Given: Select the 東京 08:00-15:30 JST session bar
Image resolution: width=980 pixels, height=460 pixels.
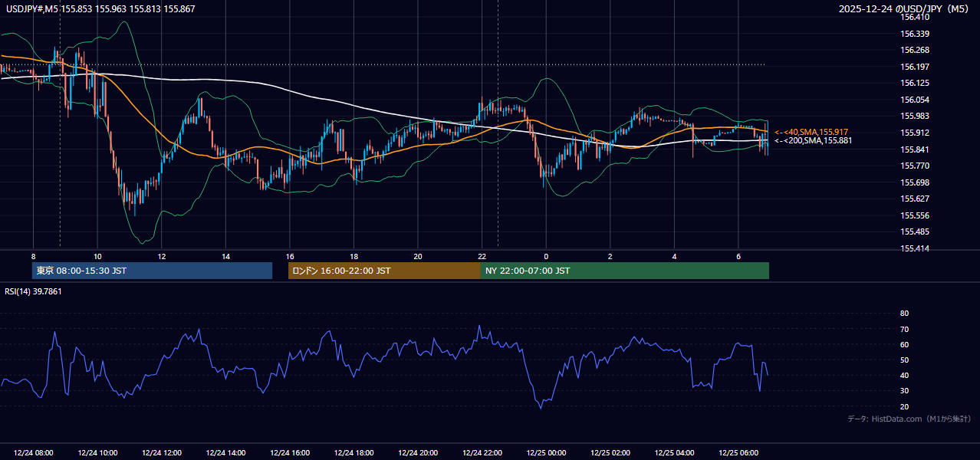Looking at the screenshot, I should 152,271.
